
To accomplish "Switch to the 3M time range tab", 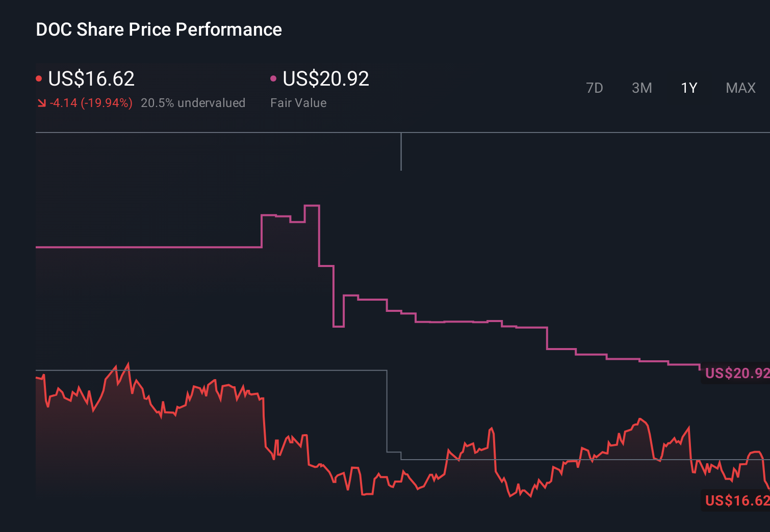I will point(641,88).
